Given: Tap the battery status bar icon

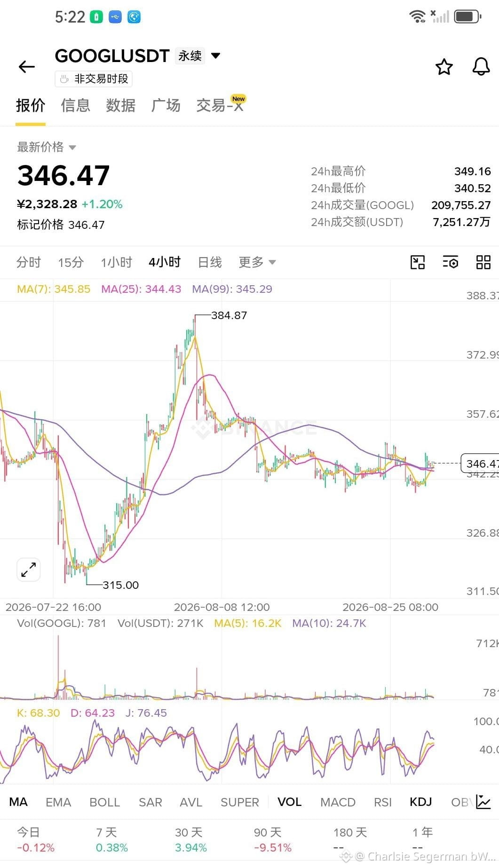Looking at the screenshot, I should click(x=467, y=16).
